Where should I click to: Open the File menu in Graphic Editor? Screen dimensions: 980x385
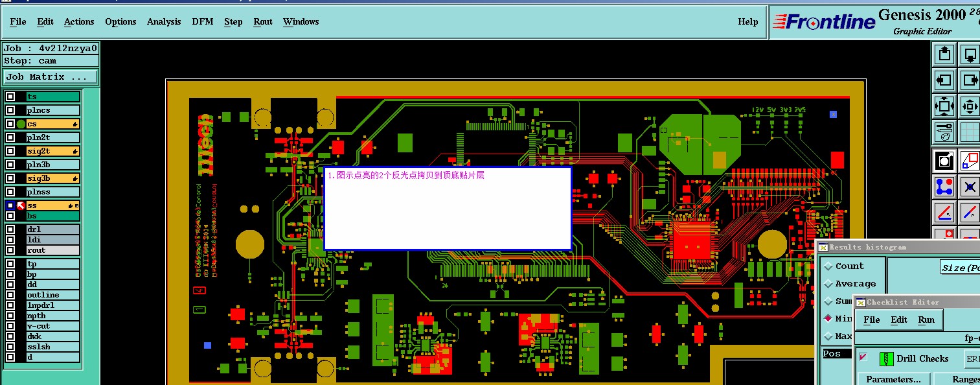18,22
